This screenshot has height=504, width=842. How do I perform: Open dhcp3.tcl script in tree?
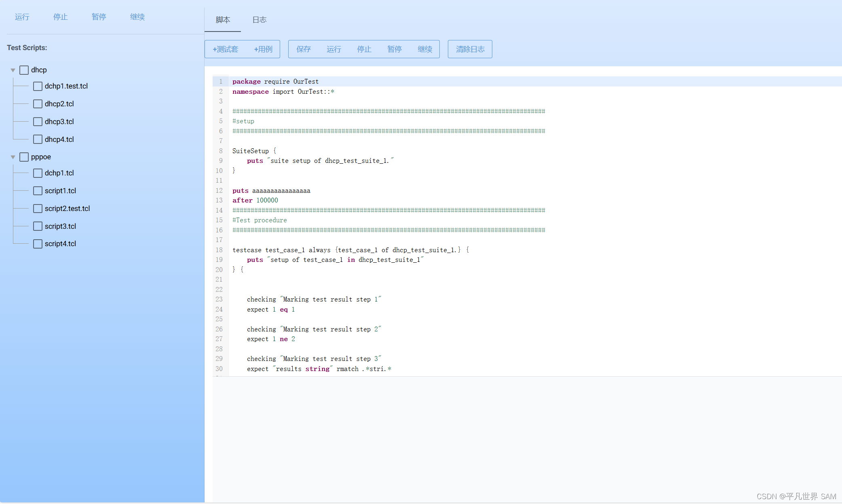coord(59,122)
